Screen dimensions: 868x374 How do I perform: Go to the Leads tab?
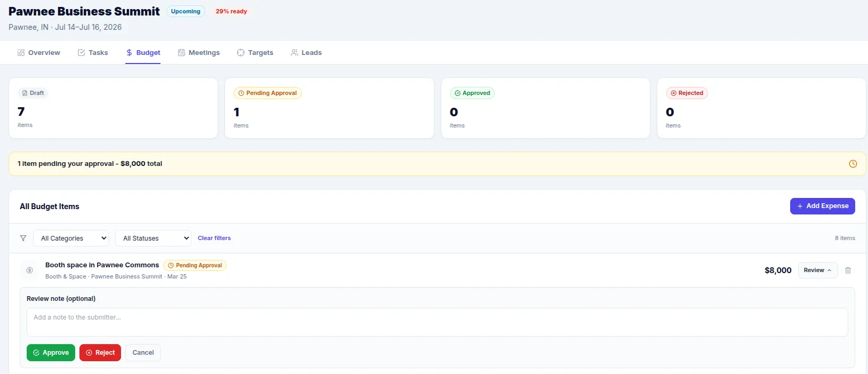306,53
